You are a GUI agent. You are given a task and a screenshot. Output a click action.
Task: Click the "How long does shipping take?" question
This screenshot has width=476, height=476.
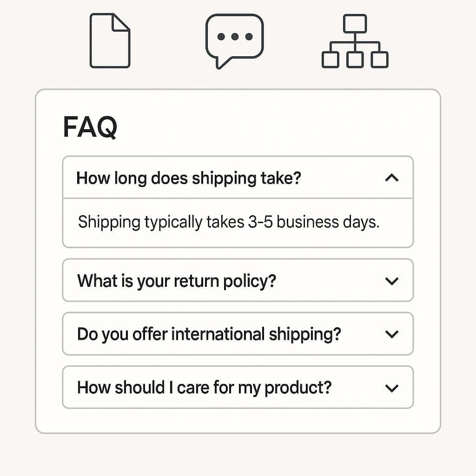click(x=189, y=178)
